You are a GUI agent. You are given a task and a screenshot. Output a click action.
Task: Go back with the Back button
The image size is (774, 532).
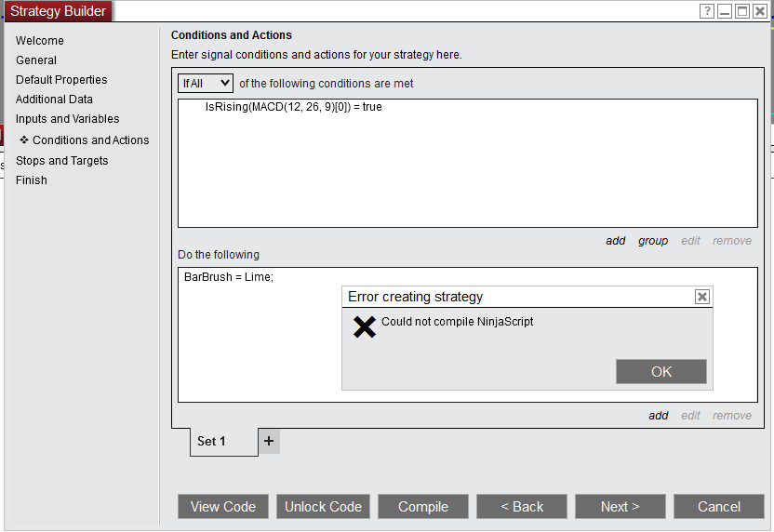pyautogui.click(x=522, y=507)
